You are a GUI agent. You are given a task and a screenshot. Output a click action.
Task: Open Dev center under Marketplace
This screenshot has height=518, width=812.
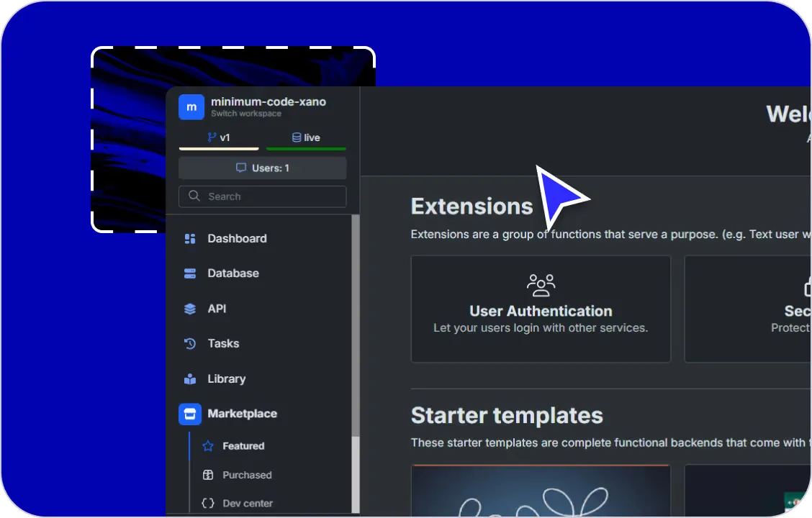click(248, 504)
